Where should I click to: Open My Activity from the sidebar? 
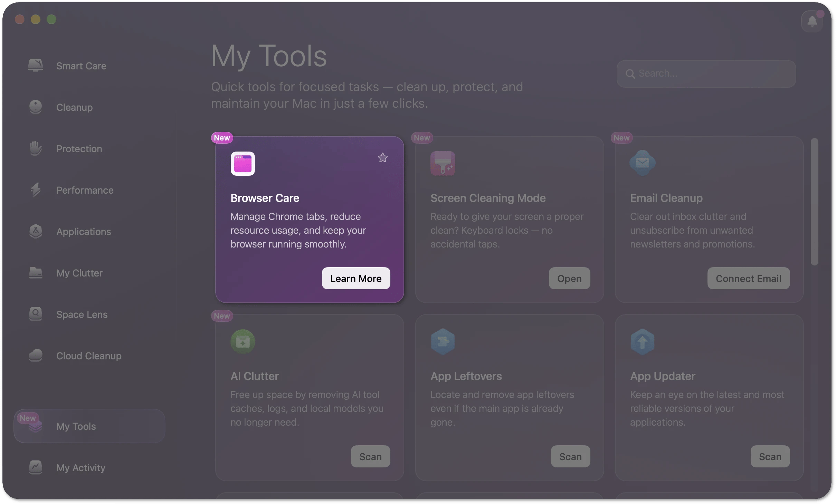click(89, 467)
